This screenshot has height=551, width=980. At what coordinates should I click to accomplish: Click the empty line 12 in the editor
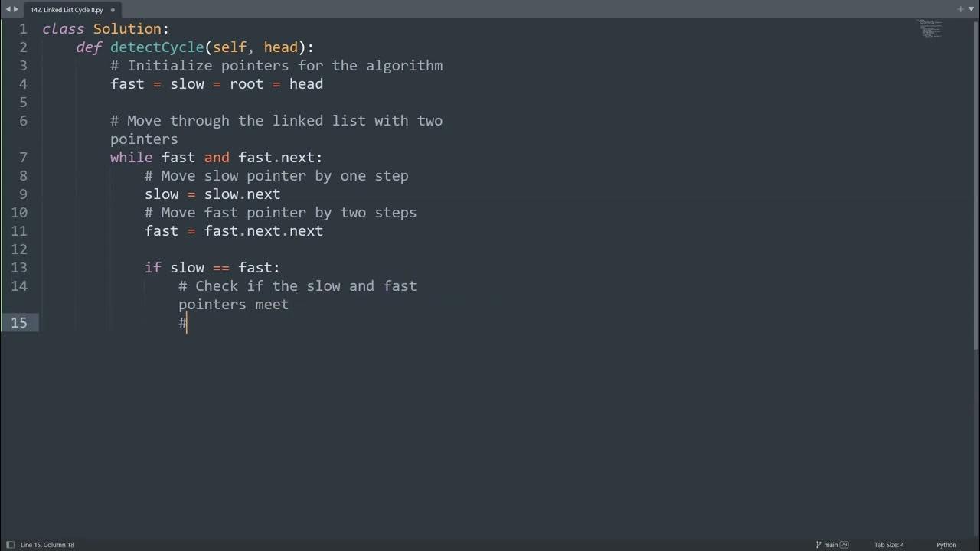[x=306, y=249]
